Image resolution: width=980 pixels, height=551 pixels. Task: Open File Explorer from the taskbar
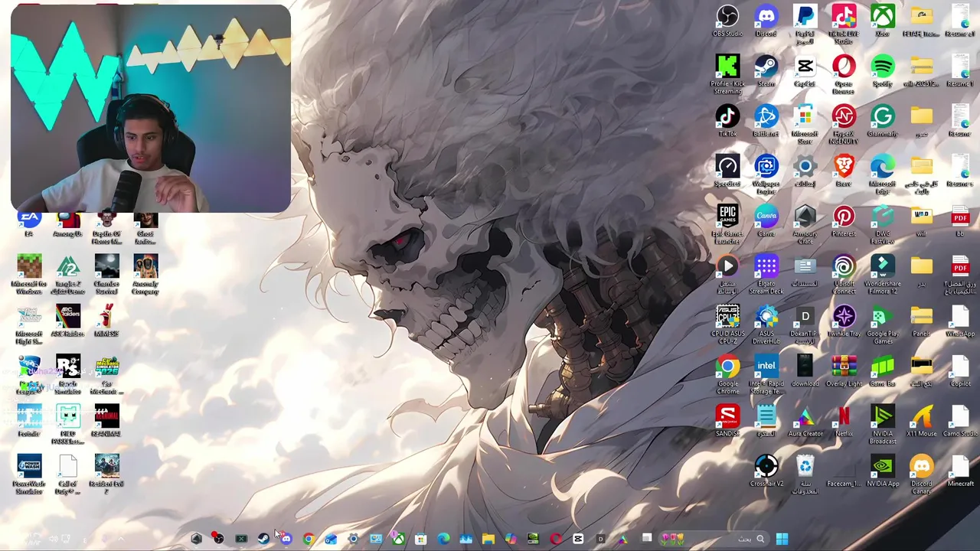[x=488, y=539]
